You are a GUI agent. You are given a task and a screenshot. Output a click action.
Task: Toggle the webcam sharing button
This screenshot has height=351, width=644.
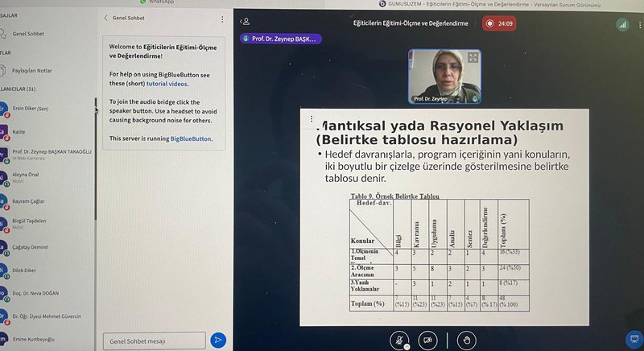tap(428, 341)
